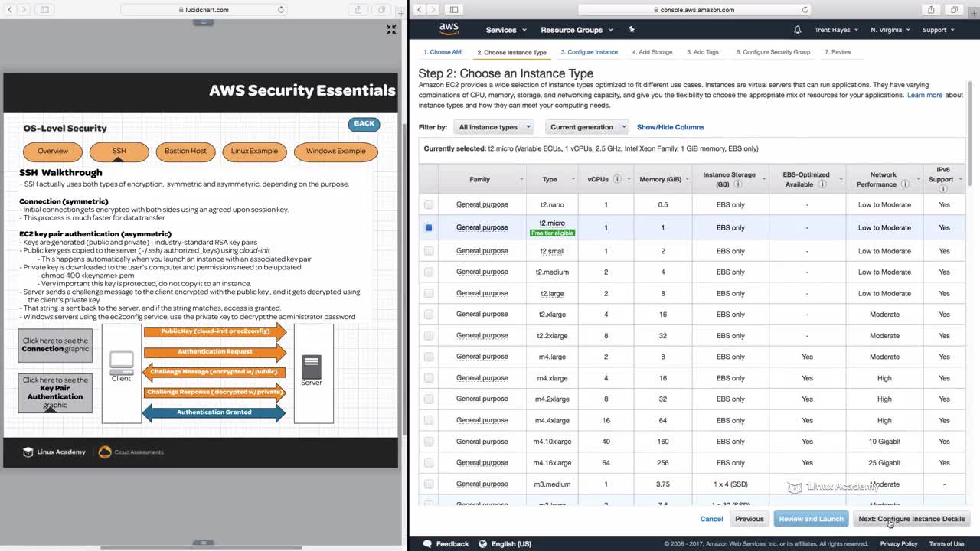Switch to the Linux Example tab in Lucidchart

click(254, 151)
